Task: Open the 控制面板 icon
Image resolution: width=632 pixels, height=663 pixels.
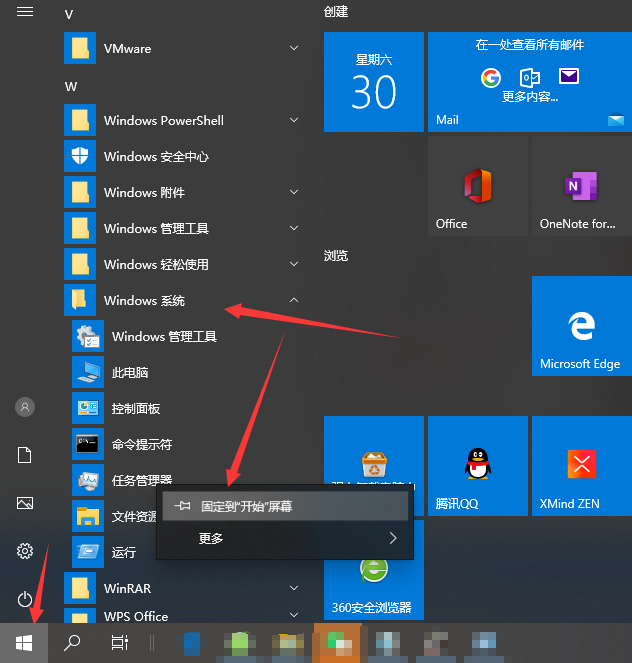Action: [x=88, y=408]
